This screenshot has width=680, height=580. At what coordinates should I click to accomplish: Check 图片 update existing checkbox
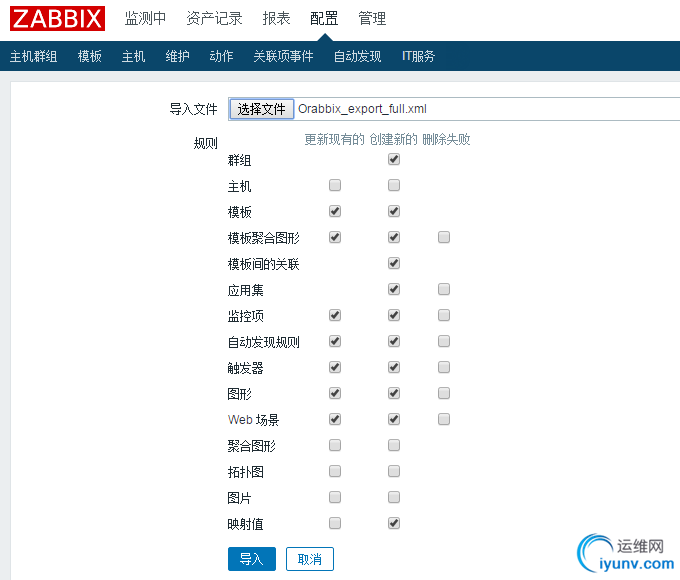(x=335, y=497)
